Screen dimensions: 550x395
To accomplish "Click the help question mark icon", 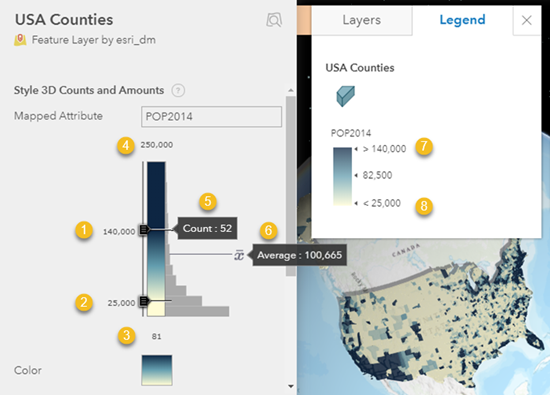I will [x=178, y=91].
